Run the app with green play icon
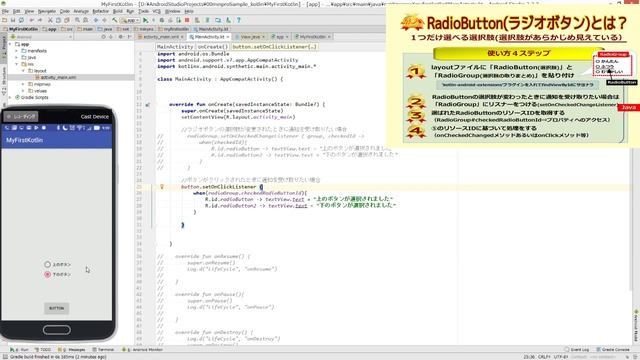Image resolution: width=640 pixels, height=360 pixels. click(146, 20)
